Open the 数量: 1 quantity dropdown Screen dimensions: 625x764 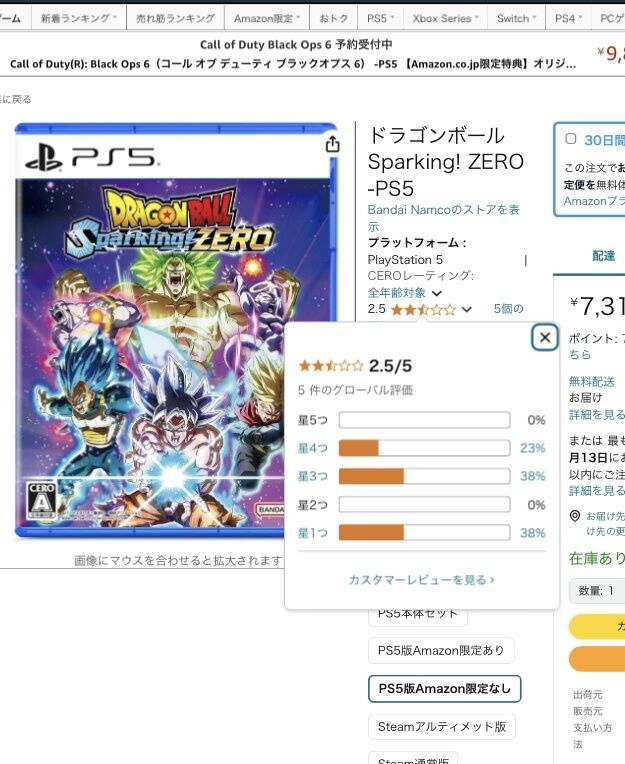coord(598,591)
